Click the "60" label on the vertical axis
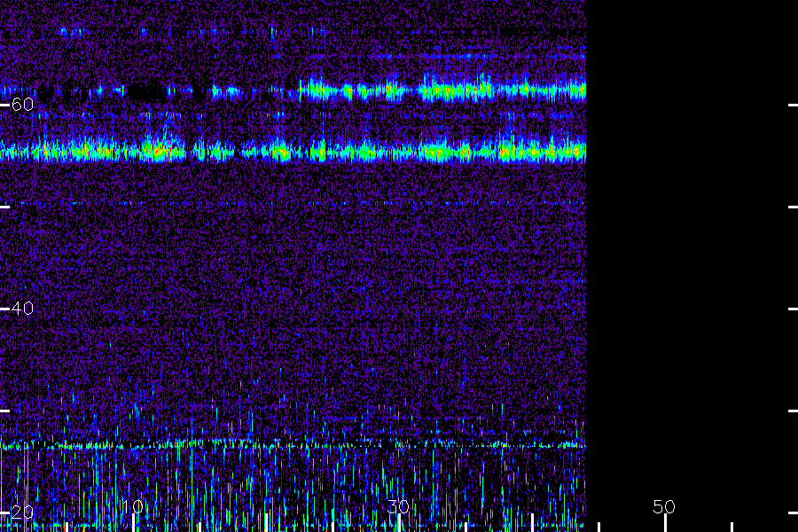The width and height of the screenshot is (798, 532). [x=22, y=105]
